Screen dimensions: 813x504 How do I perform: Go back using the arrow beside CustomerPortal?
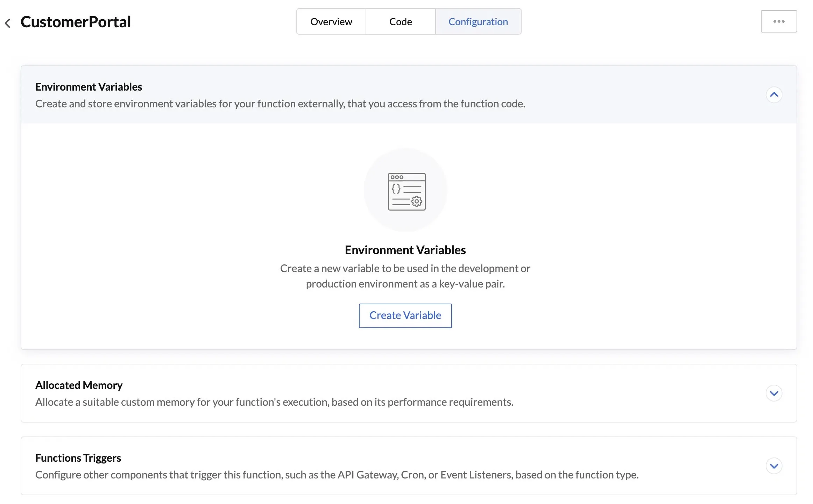[8, 23]
